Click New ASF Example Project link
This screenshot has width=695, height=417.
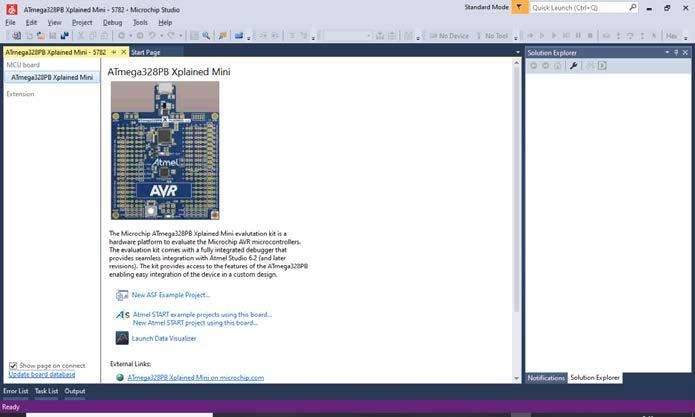click(x=171, y=295)
